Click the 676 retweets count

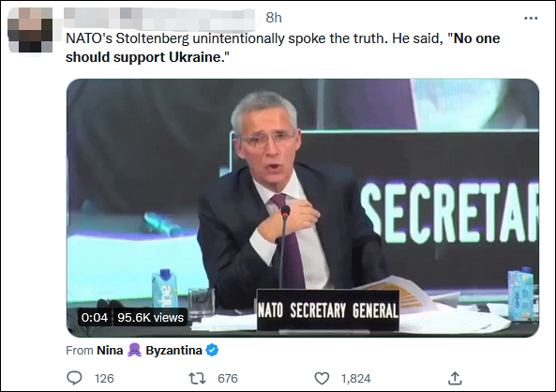[228, 379]
